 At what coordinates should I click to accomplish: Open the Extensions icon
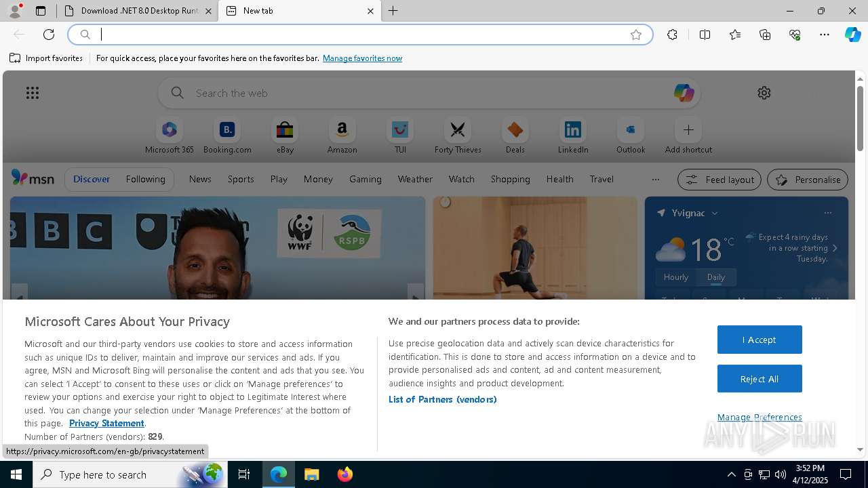[672, 35]
